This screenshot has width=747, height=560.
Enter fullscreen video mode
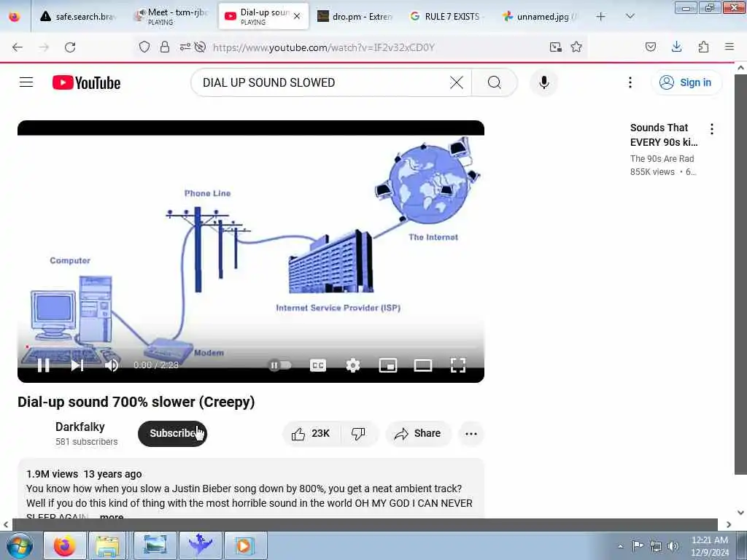(458, 365)
